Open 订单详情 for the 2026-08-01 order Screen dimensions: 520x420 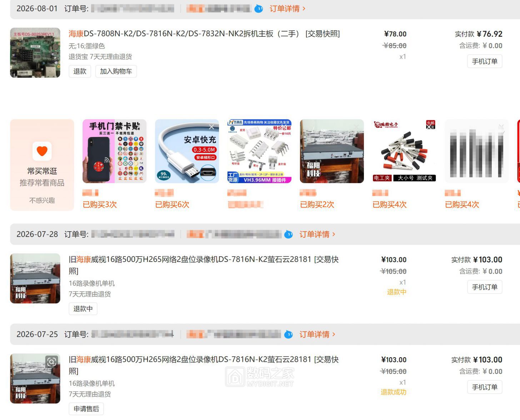287,9
